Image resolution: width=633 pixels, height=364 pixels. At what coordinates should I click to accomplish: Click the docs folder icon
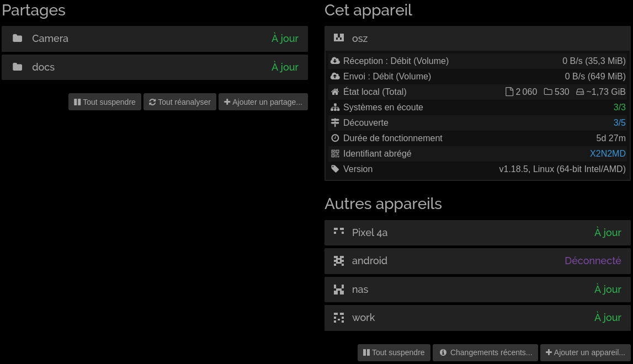point(18,67)
